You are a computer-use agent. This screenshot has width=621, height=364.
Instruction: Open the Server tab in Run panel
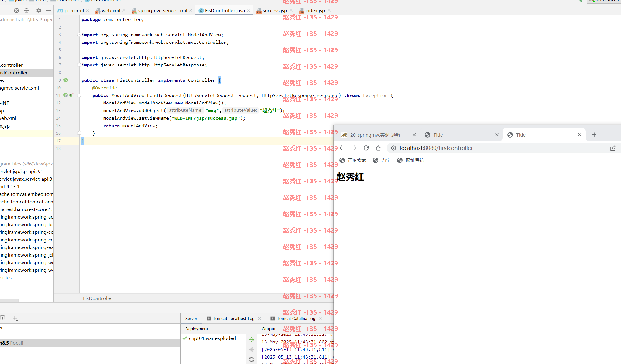click(191, 318)
